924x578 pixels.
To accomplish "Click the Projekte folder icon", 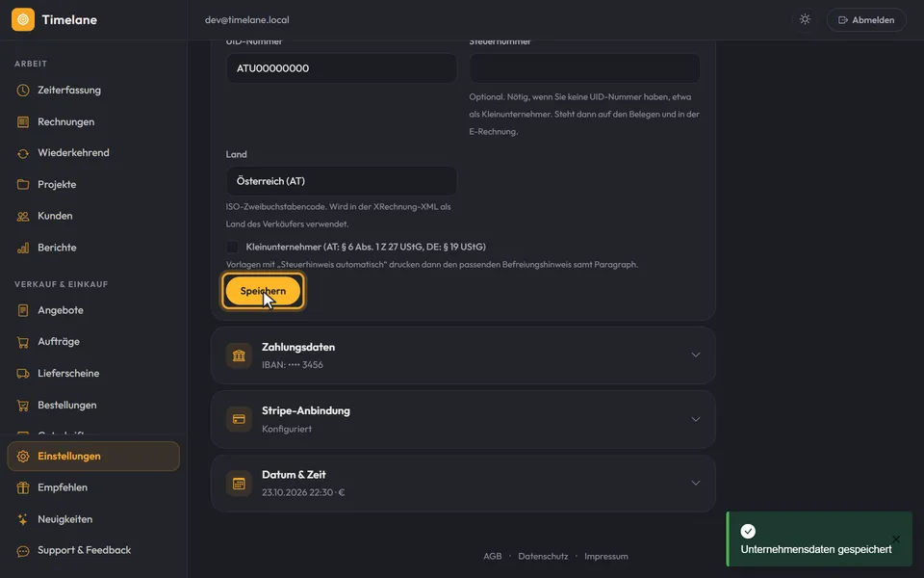I will pyautogui.click(x=23, y=185).
